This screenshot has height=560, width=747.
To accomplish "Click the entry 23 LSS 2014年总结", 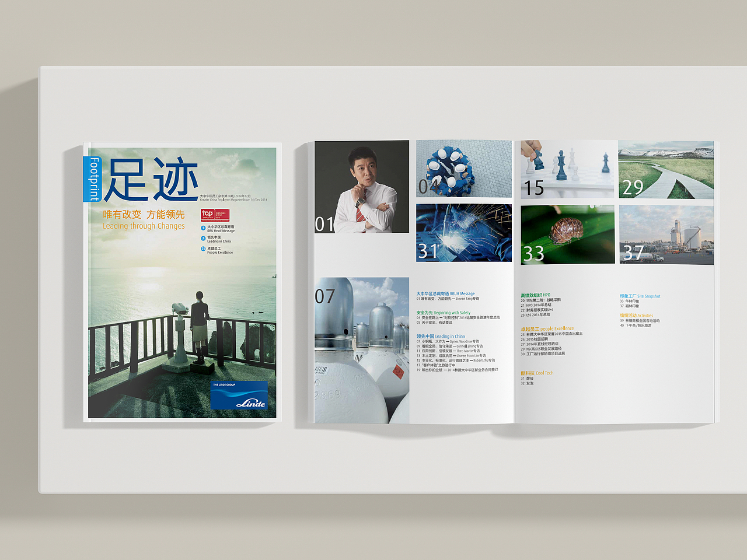I will [535, 314].
